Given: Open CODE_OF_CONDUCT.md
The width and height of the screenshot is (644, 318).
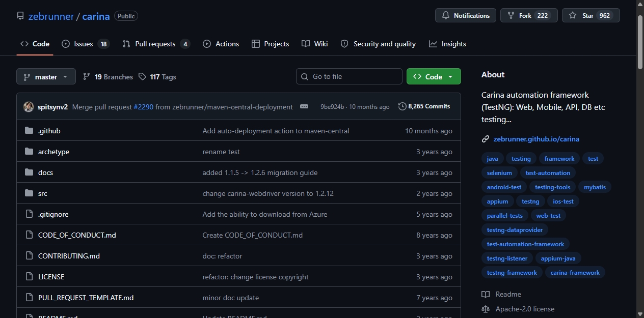Looking at the screenshot, I should [77, 235].
